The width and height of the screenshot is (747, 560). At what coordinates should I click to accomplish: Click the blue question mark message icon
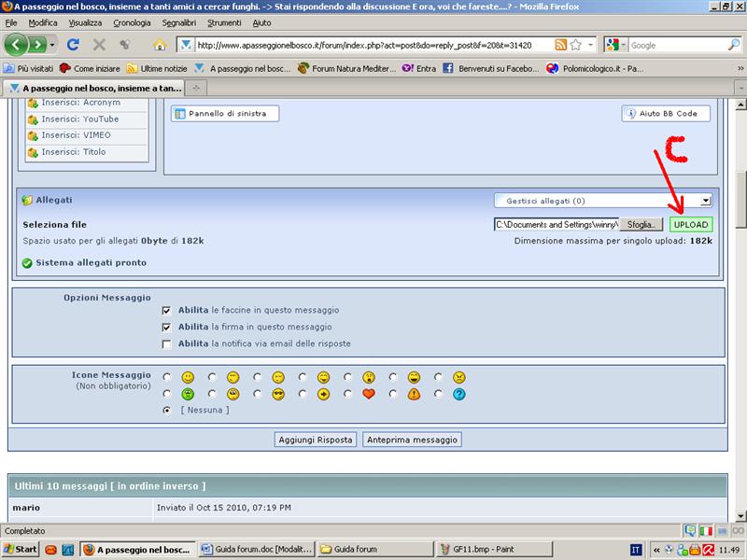[458, 394]
